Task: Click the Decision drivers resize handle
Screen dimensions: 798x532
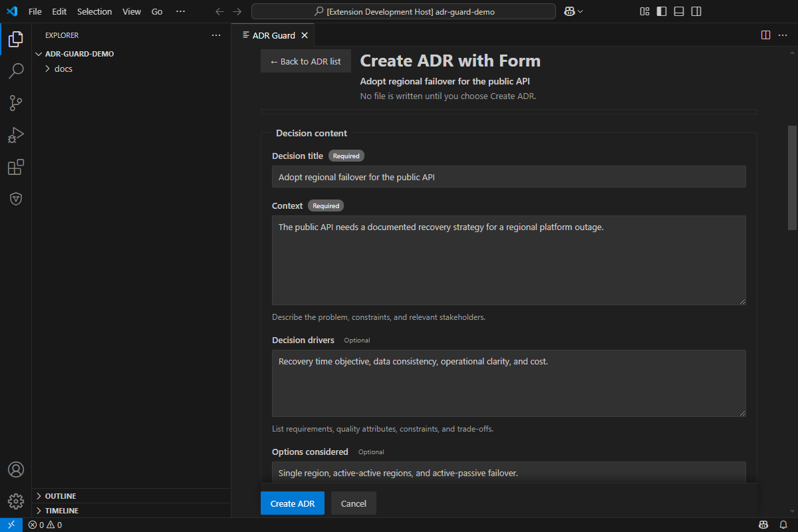Action: coord(741,412)
